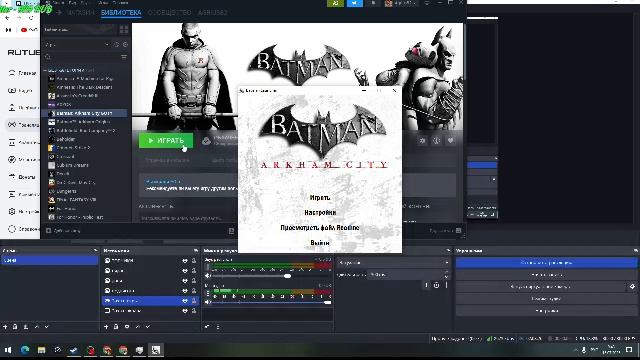Click add a game at Steam bottom-left

63,231
